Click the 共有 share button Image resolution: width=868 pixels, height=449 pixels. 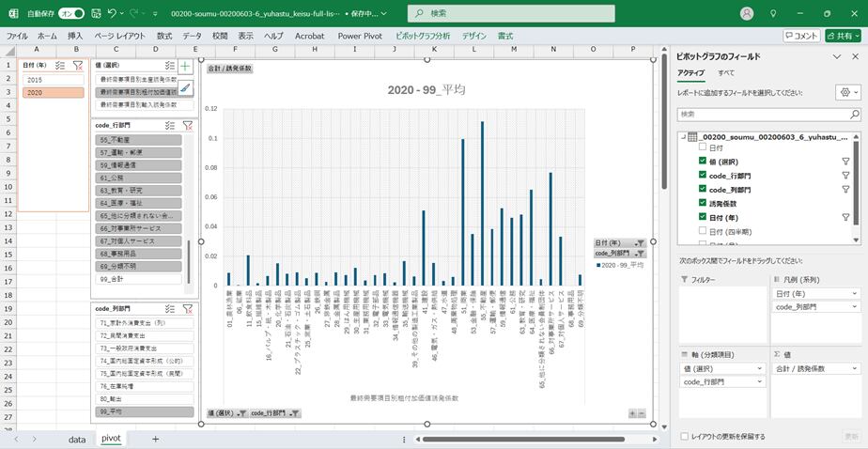[x=843, y=36]
